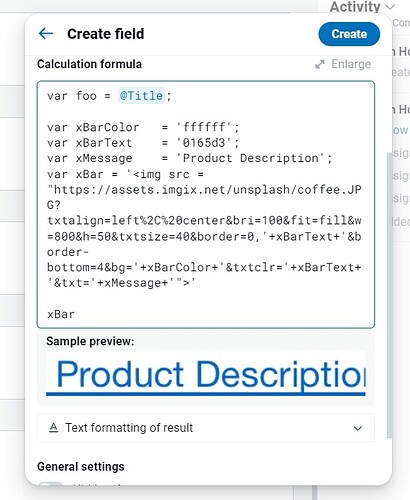Image resolution: width=410 pixels, height=500 pixels.
Task: Click the panel's vertical scrollbar
Action: pyautogui.click(x=389, y=295)
